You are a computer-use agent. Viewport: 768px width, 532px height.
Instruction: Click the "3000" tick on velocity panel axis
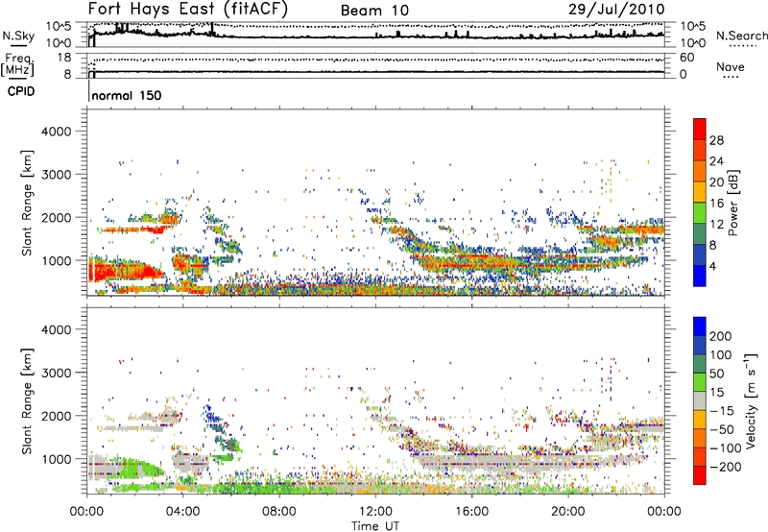[x=57, y=373]
